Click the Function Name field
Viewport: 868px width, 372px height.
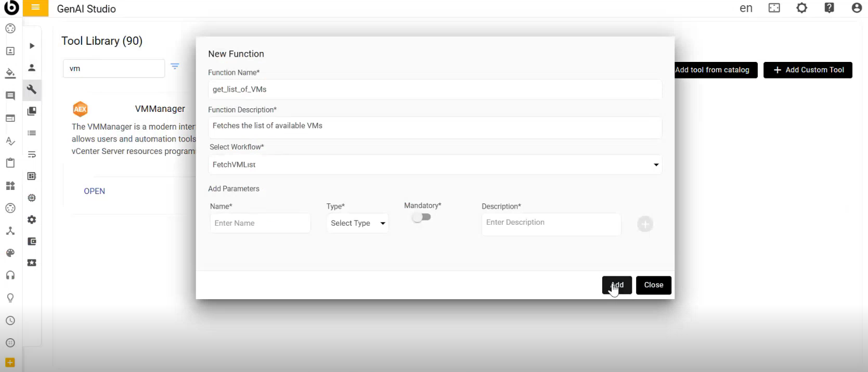click(435, 89)
